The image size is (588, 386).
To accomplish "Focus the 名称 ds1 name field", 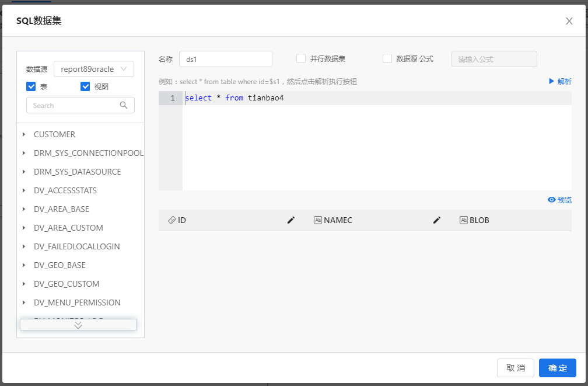I will [225, 59].
